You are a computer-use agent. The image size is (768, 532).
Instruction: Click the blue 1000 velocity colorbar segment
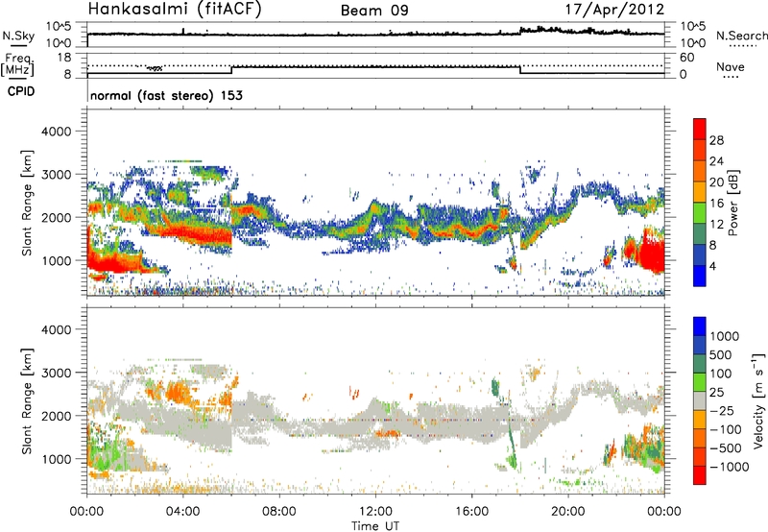pos(700,326)
